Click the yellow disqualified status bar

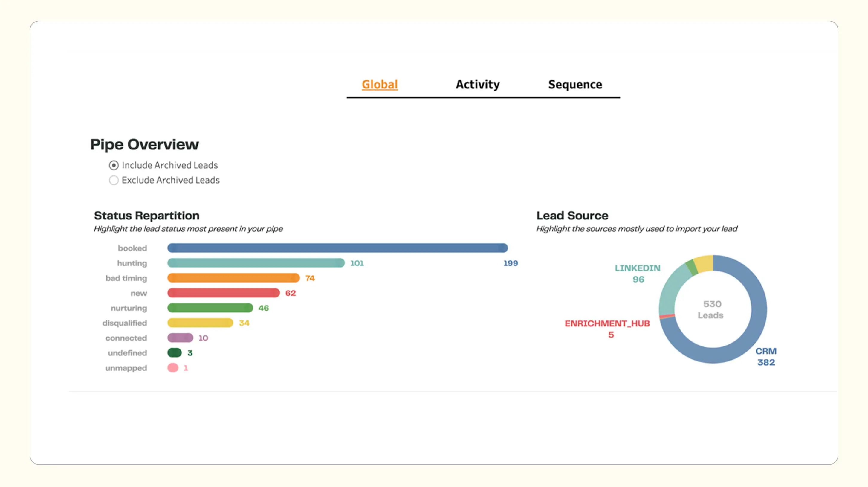click(x=200, y=323)
